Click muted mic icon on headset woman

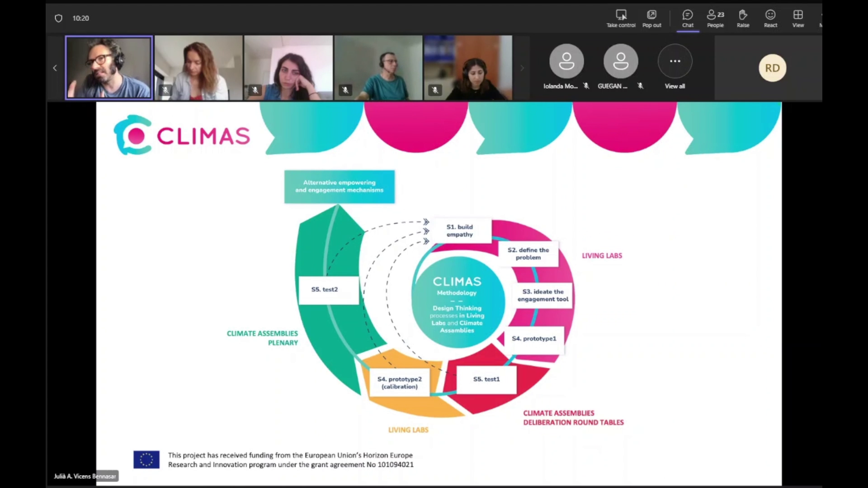(435, 90)
